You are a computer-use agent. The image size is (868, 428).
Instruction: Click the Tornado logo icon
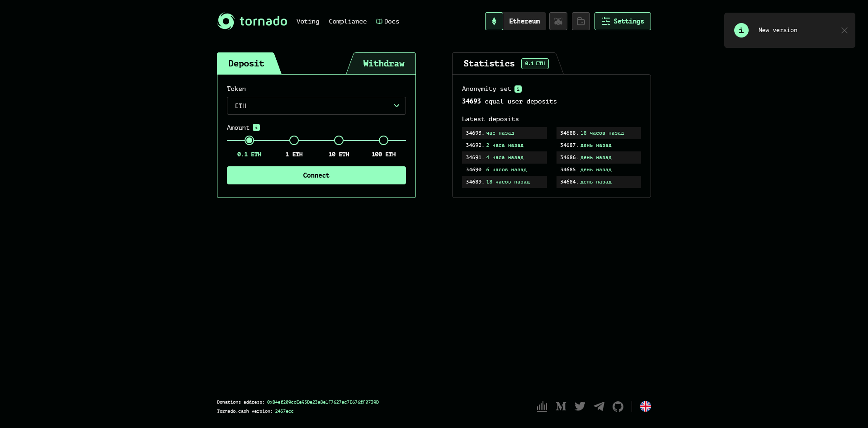point(226,21)
